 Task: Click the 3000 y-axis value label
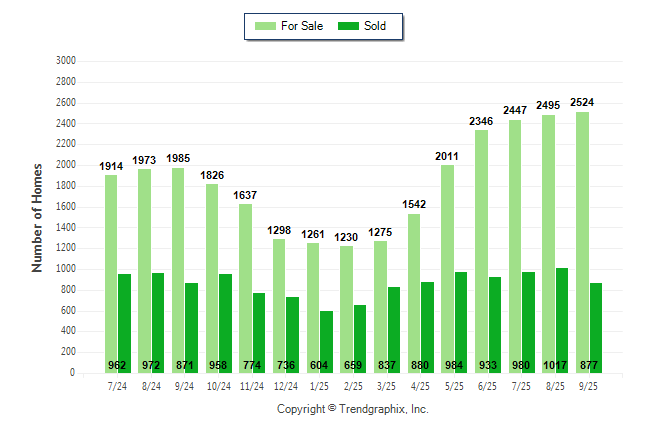[x=66, y=61]
